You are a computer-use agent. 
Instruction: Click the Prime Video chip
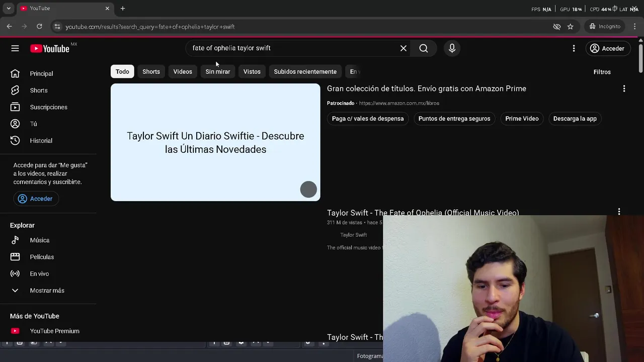[x=522, y=119]
